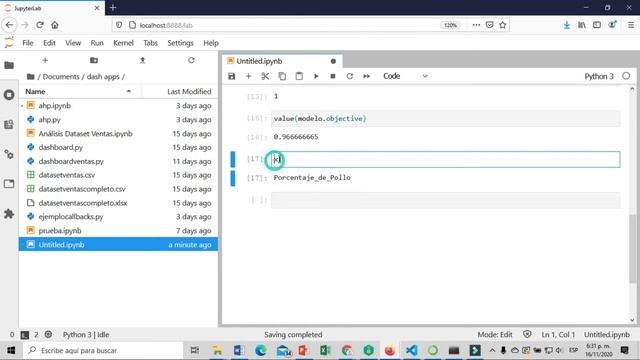Viewport: 640px width, 360px height.
Task: Open the Open Tabs sidebar icon
Action: [9, 184]
